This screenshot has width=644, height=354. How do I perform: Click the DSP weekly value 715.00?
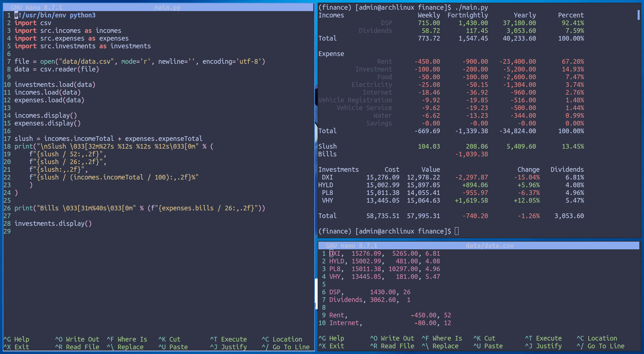coord(429,23)
